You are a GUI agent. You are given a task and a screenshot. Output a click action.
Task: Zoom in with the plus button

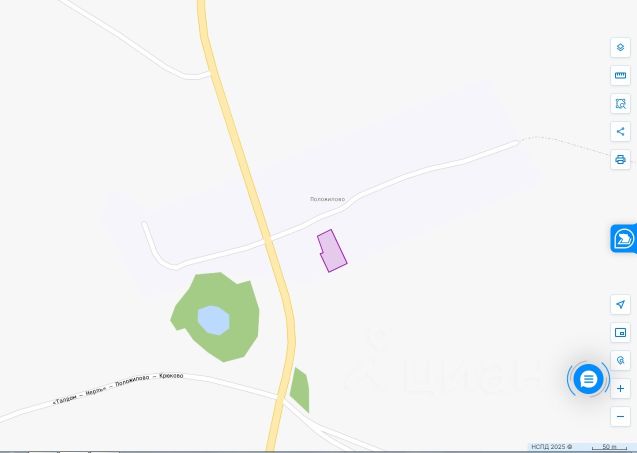click(x=620, y=388)
